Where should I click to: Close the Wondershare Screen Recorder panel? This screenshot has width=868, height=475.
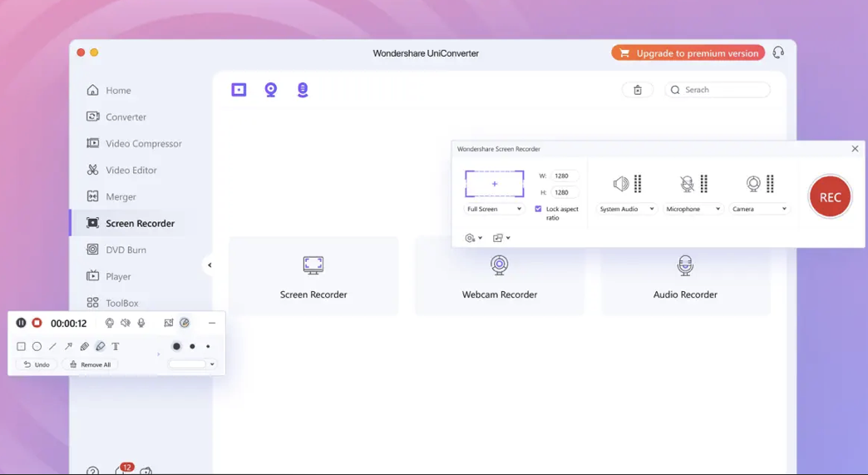click(855, 149)
